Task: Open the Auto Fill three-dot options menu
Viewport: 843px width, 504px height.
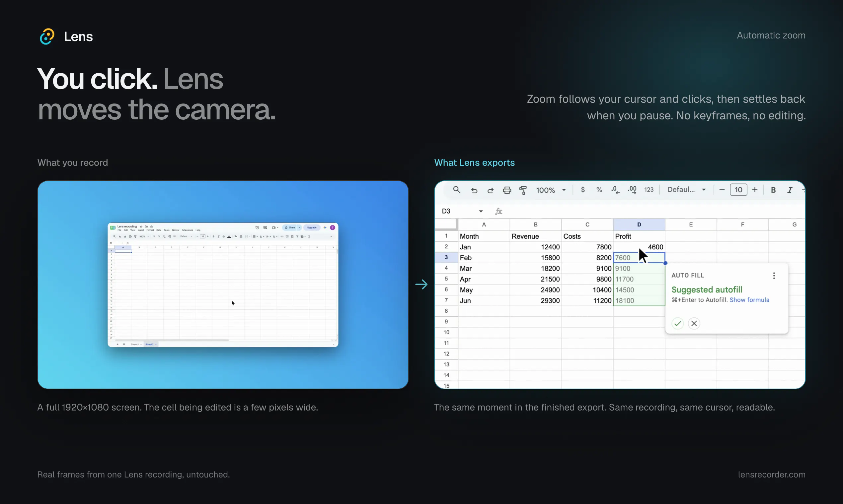Action: [x=774, y=276]
